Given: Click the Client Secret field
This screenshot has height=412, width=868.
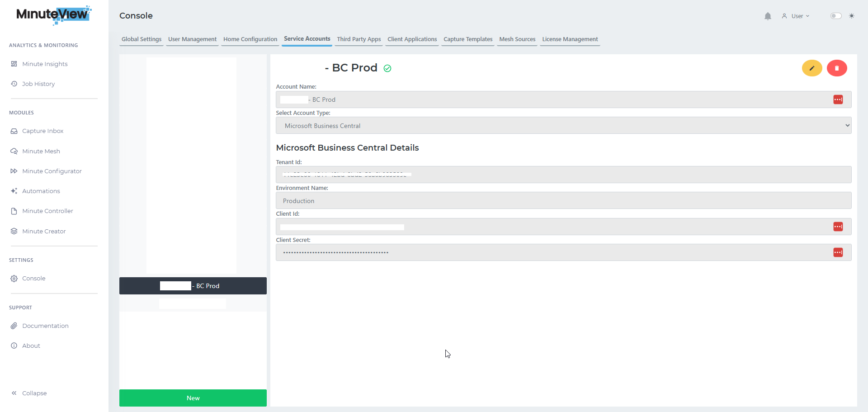Looking at the screenshot, I should [563, 252].
